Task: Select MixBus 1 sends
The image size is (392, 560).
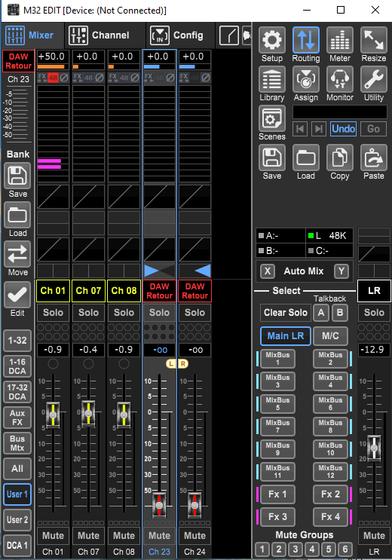Action: (277, 359)
